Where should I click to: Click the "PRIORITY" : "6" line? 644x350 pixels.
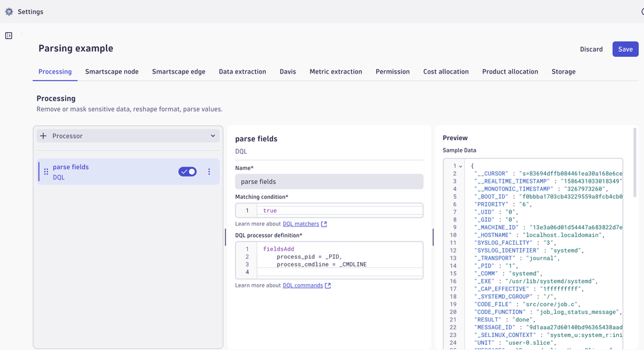[x=503, y=205]
